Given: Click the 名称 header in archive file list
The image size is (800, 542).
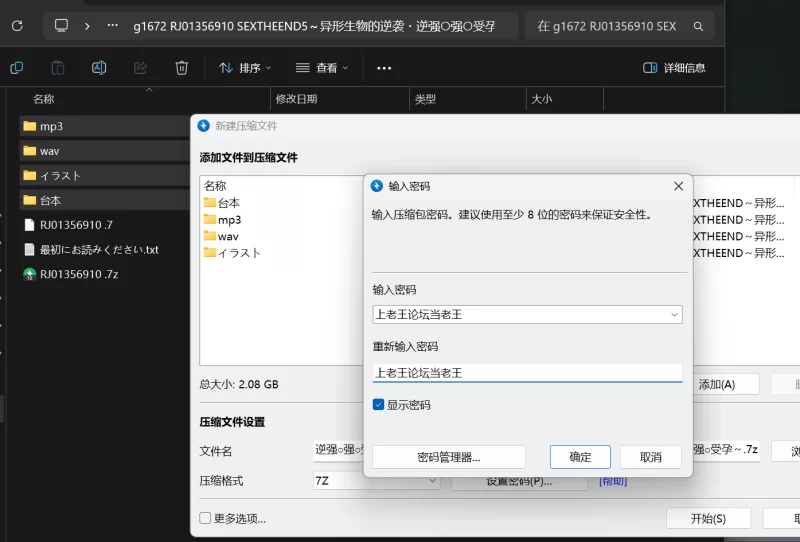Looking at the screenshot, I should coord(215,186).
